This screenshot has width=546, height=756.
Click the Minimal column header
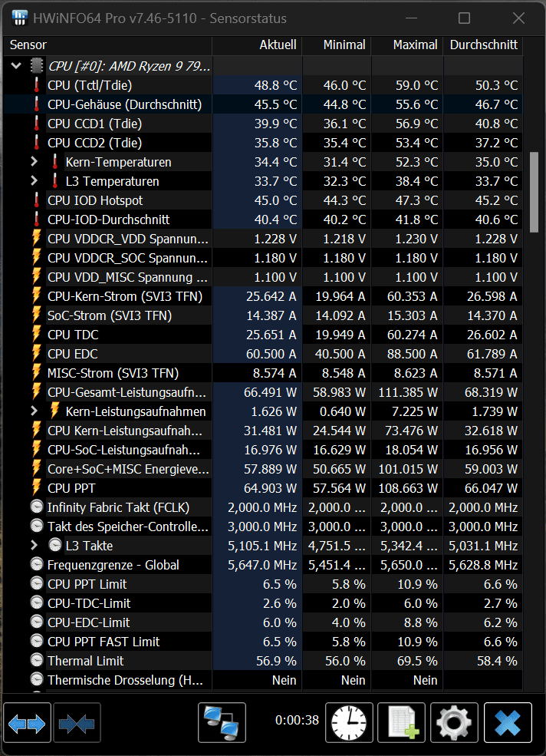click(x=337, y=45)
